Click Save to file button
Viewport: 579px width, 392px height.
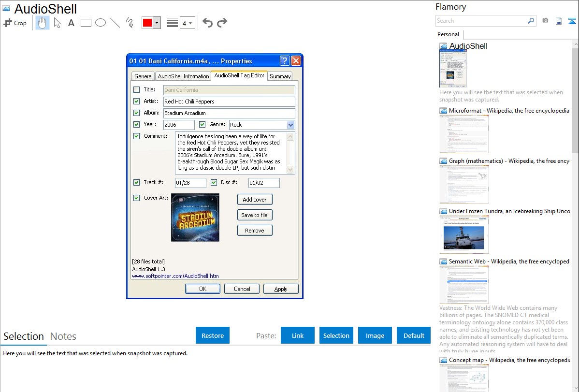pos(255,215)
